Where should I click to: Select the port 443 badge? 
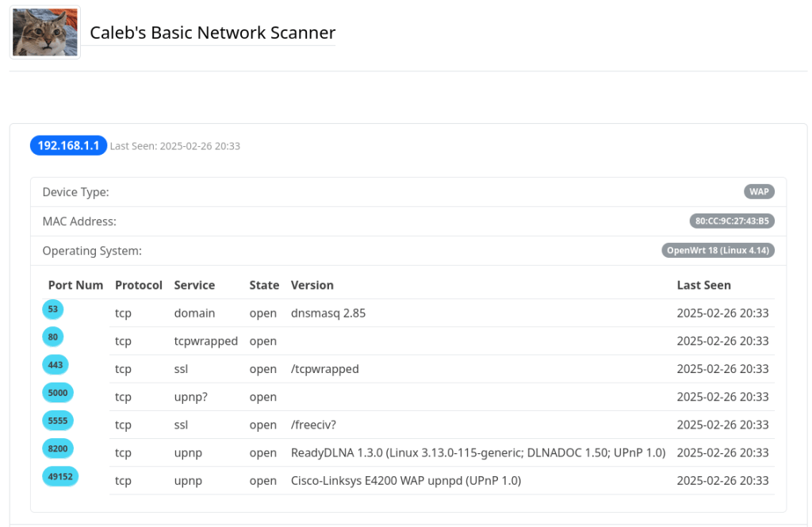(56, 365)
